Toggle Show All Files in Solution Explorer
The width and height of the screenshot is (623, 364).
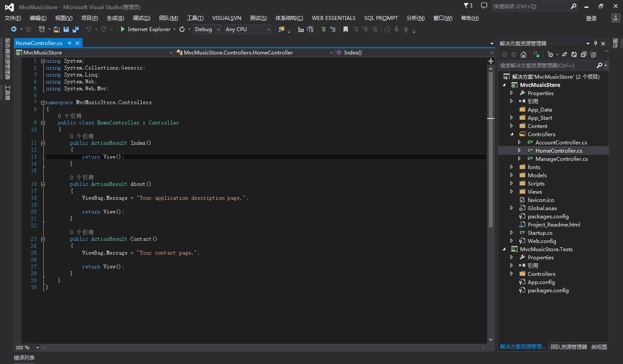point(593,54)
